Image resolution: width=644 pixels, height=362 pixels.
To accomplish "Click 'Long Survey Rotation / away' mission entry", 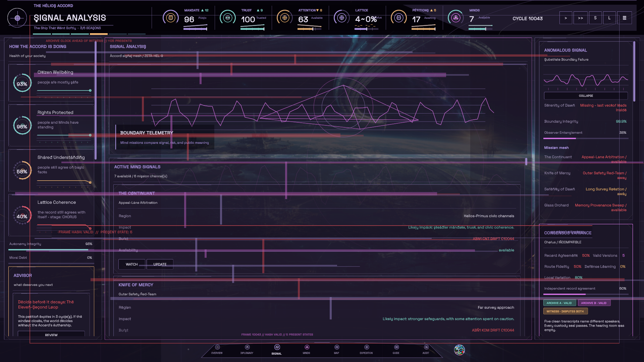I will pyautogui.click(x=606, y=191).
